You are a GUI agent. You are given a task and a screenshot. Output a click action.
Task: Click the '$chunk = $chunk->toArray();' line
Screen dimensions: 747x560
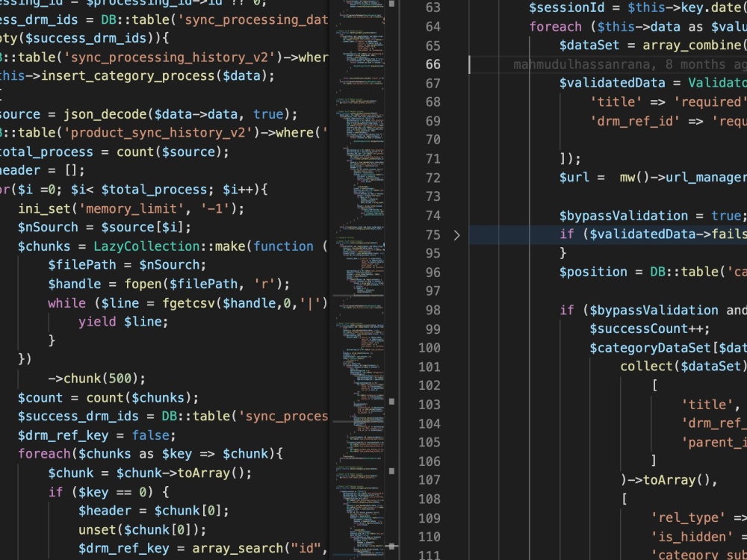pyautogui.click(x=149, y=473)
